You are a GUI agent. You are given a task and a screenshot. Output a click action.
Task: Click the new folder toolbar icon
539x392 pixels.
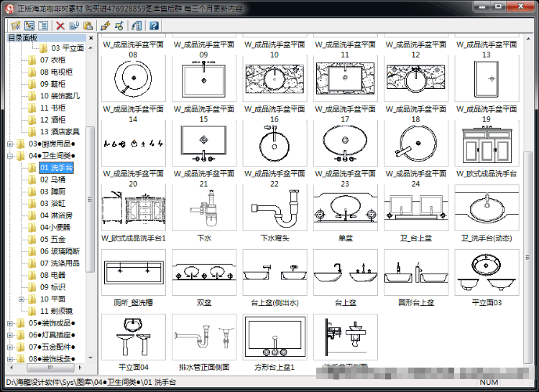point(16,25)
